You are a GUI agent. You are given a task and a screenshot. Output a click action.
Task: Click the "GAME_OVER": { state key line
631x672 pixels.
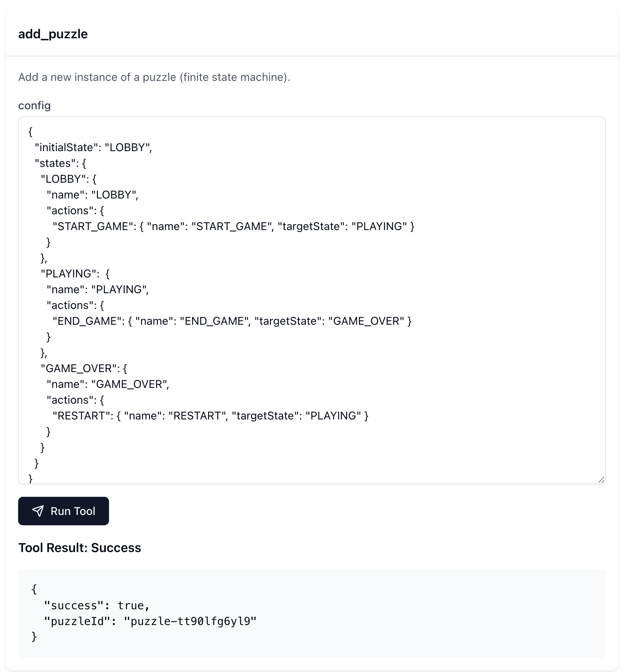click(84, 369)
